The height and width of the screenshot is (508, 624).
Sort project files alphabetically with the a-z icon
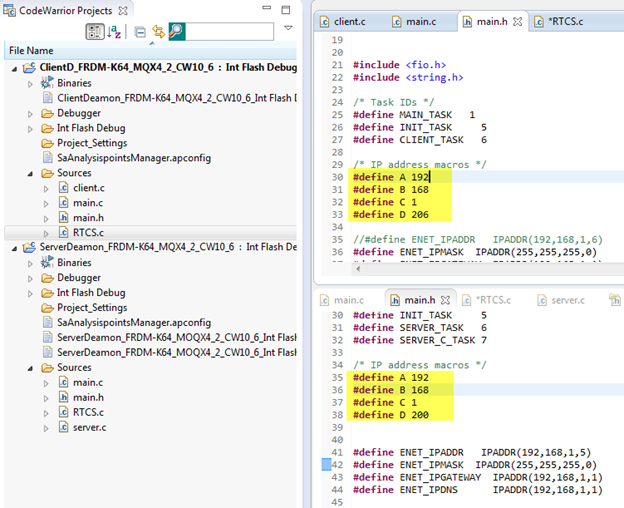coord(114,31)
